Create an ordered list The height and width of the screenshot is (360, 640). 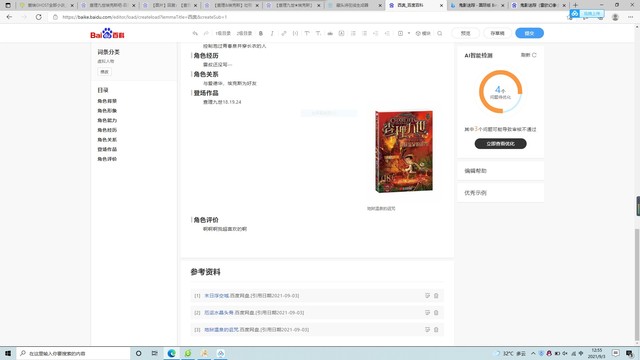[353, 33]
